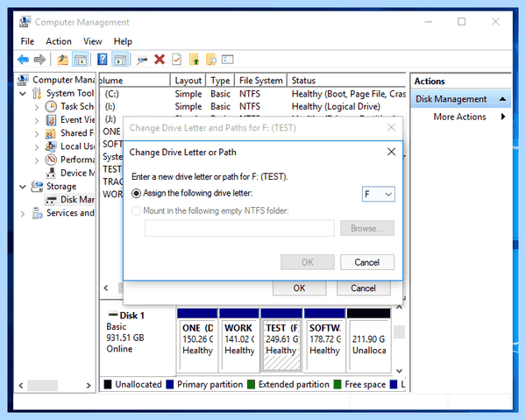The image size is (526, 420).
Task: Open the File menu
Action: 27,41
